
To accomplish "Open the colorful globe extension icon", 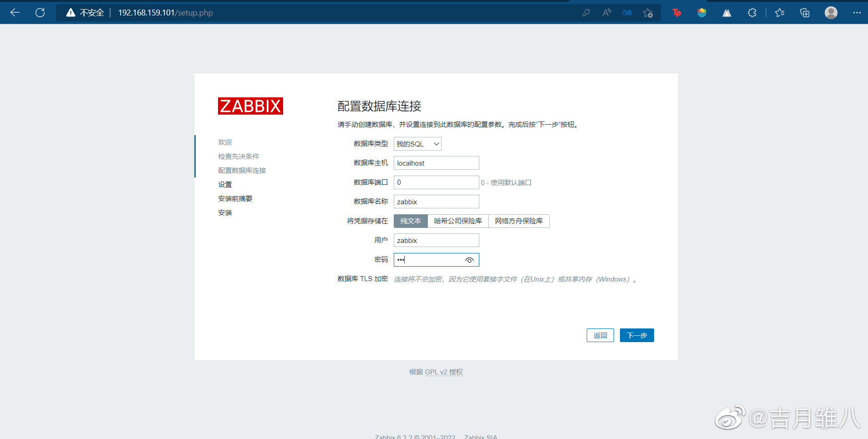I will (702, 13).
